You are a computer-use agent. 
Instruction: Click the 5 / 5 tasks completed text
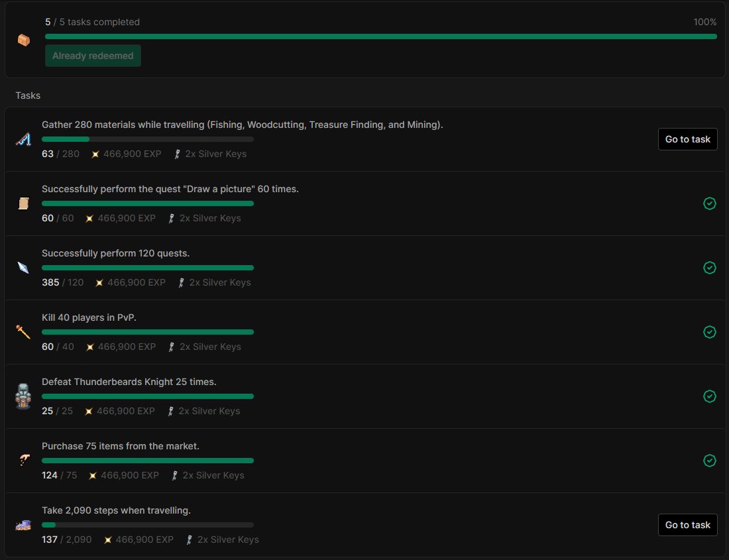[x=93, y=22]
